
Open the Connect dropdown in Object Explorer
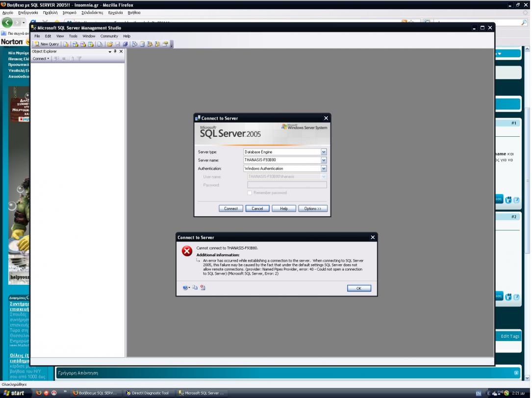41,59
